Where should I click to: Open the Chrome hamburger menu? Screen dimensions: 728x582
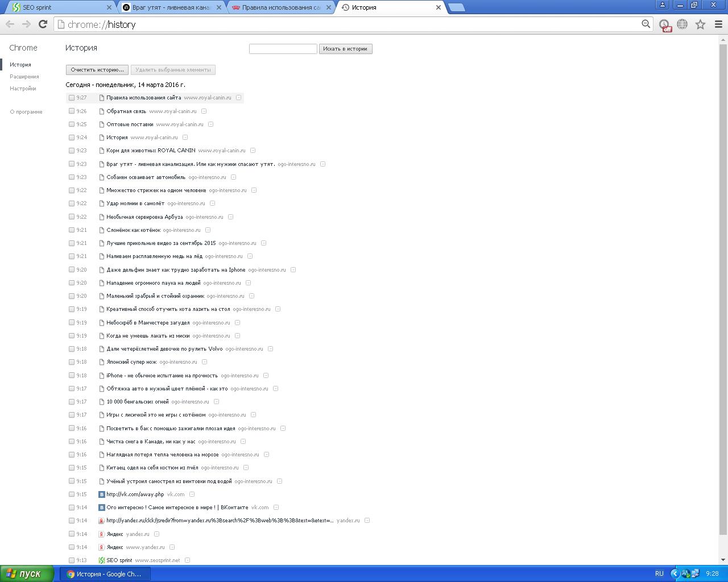click(718, 24)
